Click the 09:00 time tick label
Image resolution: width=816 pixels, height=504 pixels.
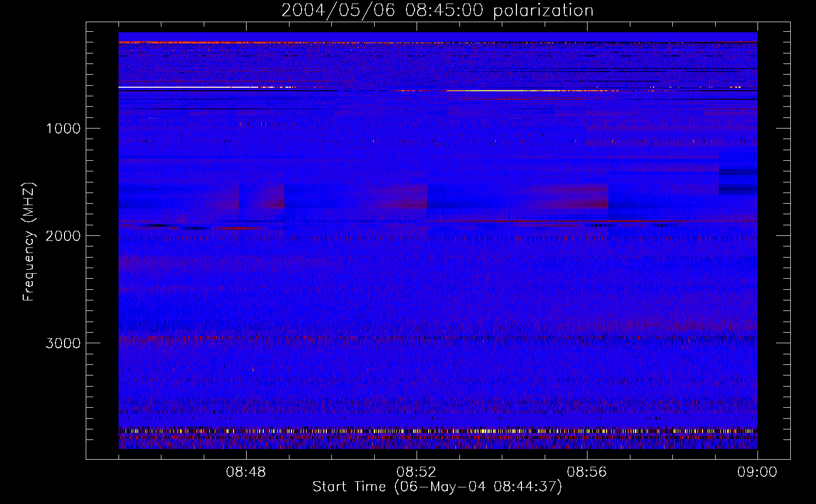(757, 472)
